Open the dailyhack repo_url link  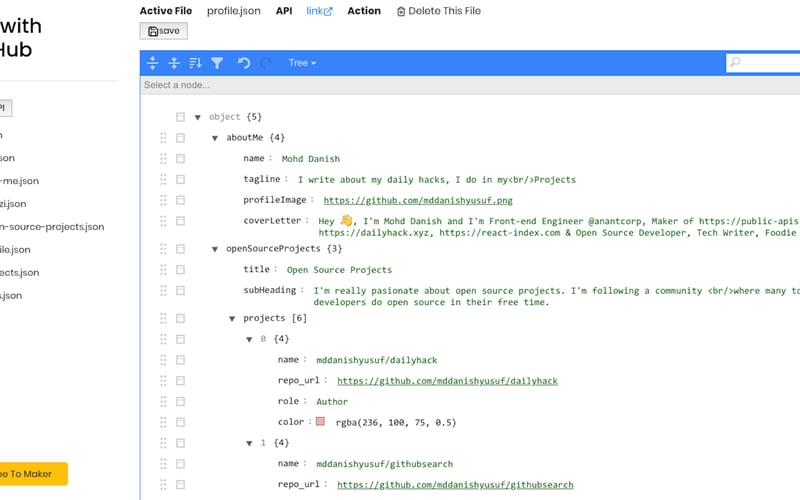coord(447,381)
